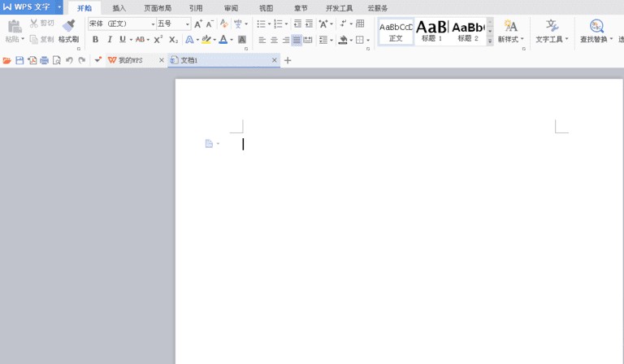Screen dimensions: 624x364
Task: Click the show/hide paragraph marks grid icon
Action: click(360, 24)
